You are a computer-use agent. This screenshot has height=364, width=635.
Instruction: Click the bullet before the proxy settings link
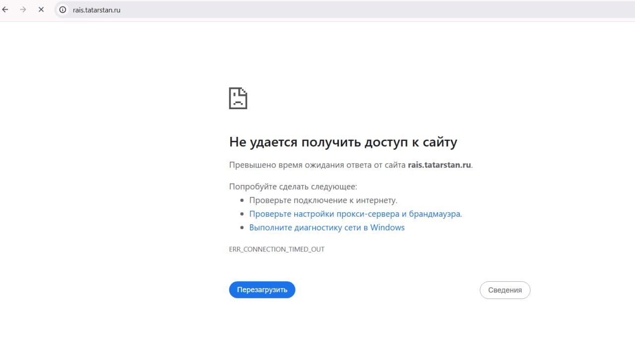(243, 214)
